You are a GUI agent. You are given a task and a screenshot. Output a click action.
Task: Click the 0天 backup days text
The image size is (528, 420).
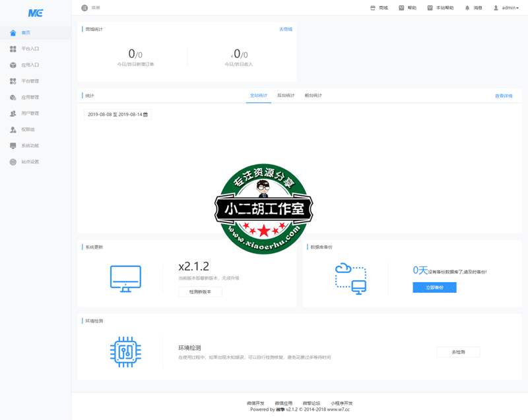tap(420, 270)
